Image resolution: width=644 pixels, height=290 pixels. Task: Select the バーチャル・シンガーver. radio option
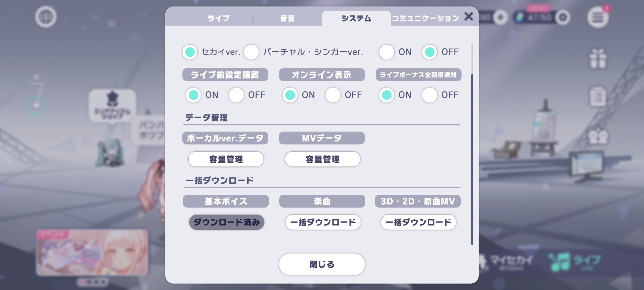tap(251, 52)
